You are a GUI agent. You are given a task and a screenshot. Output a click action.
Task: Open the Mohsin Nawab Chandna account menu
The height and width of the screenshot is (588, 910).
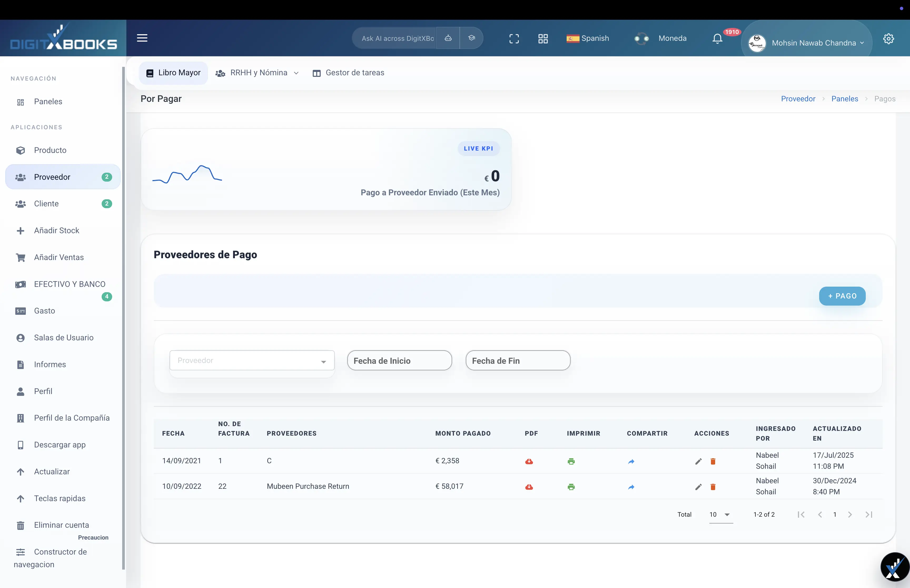coord(817,43)
